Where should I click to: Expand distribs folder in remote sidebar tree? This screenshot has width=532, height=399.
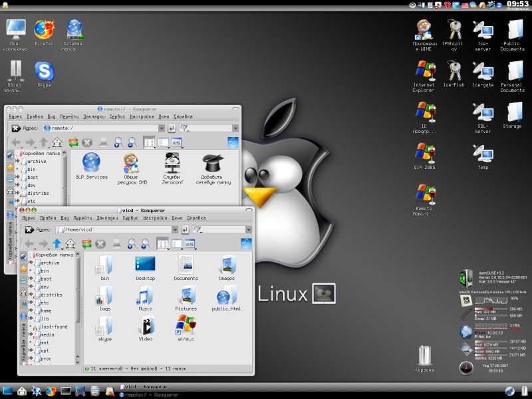pos(18,193)
